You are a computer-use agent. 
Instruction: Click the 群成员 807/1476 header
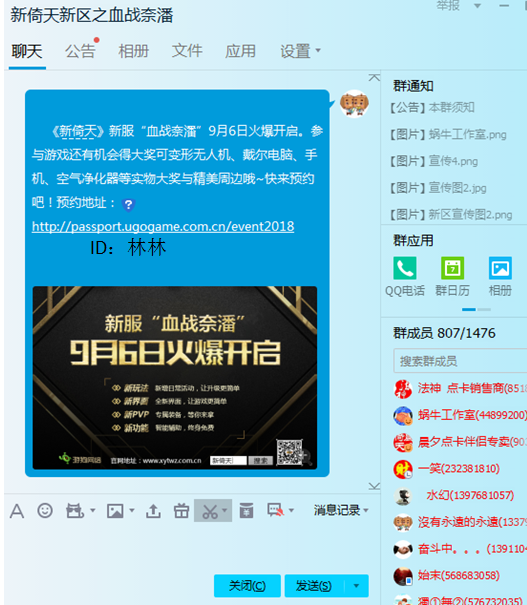[x=444, y=333]
